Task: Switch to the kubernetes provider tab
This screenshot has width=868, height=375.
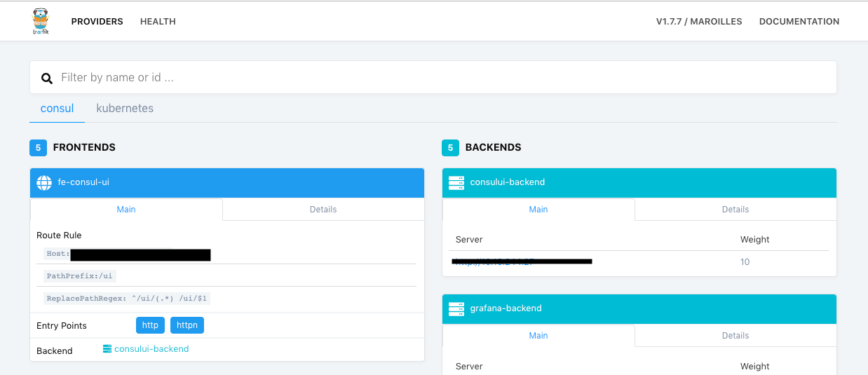Action: pos(125,108)
